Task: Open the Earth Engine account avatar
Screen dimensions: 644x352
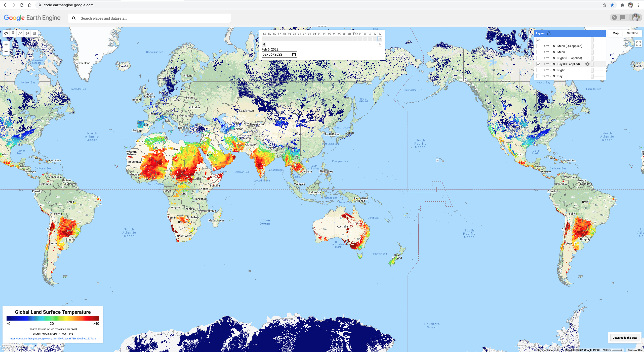Action: point(636,17)
